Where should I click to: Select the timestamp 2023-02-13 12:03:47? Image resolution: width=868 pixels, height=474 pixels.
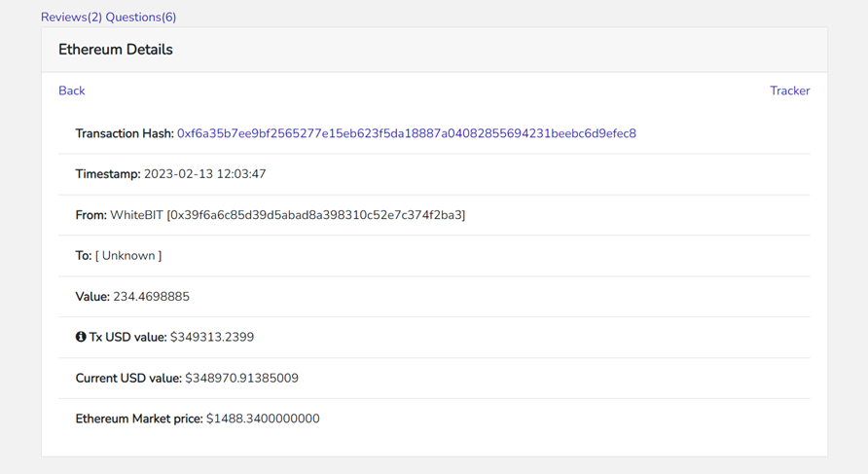point(204,174)
